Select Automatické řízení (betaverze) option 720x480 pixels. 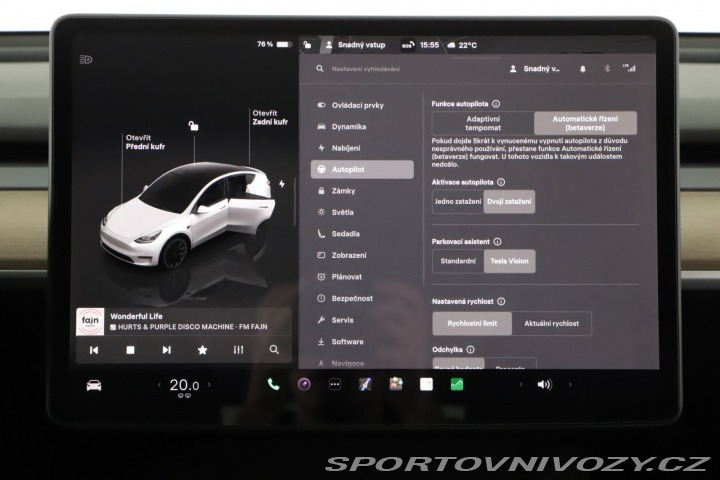[x=585, y=123]
